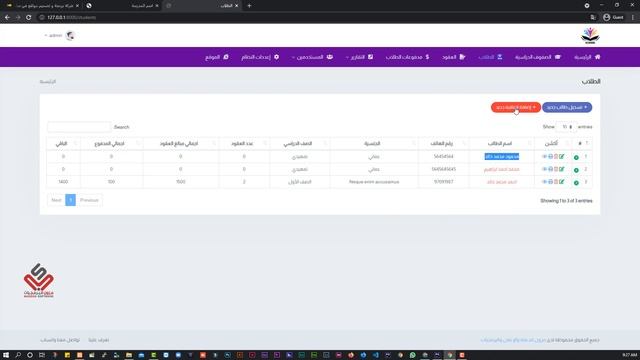Click the view eye icon in row 3

(x=544, y=182)
